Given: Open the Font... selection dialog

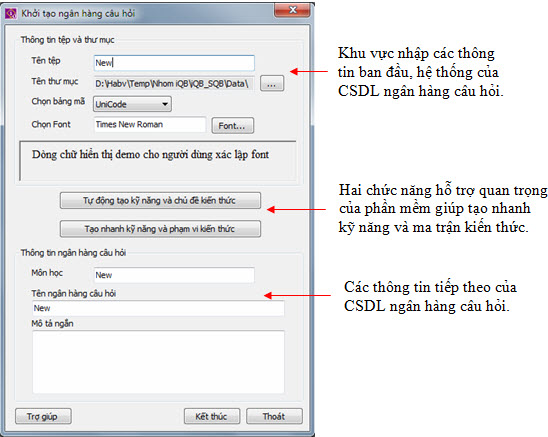Looking at the screenshot, I should click(232, 126).
